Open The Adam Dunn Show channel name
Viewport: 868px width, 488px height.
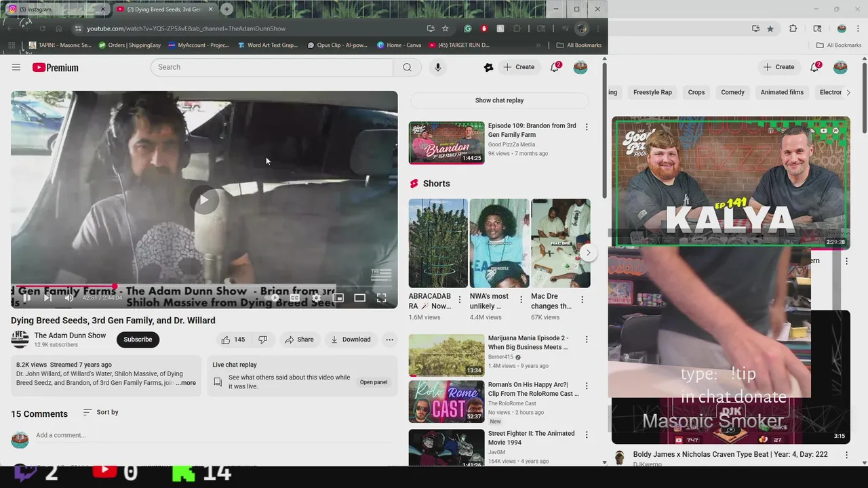click(x=71, y=335)
